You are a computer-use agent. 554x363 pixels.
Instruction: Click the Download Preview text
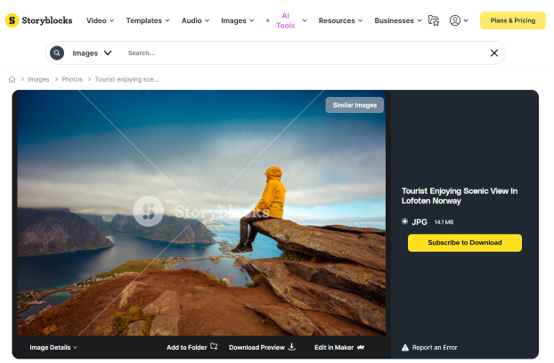(257, 347)
